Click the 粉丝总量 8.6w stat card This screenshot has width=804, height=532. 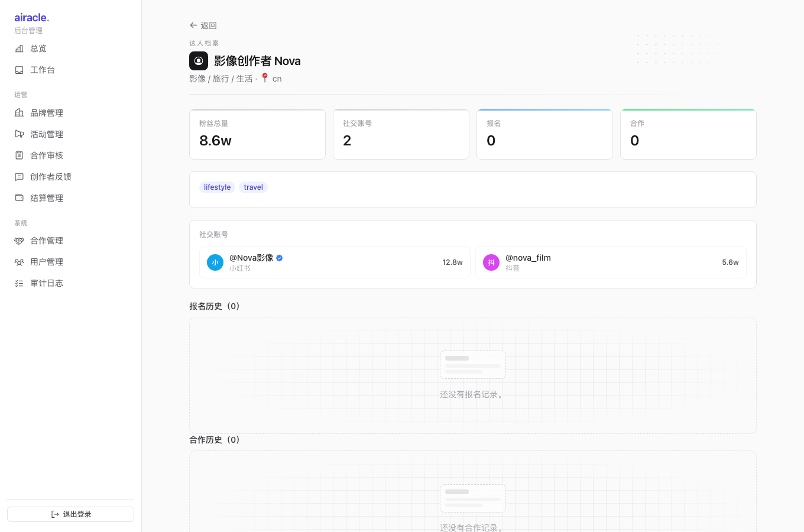click(x=257, y=134)
